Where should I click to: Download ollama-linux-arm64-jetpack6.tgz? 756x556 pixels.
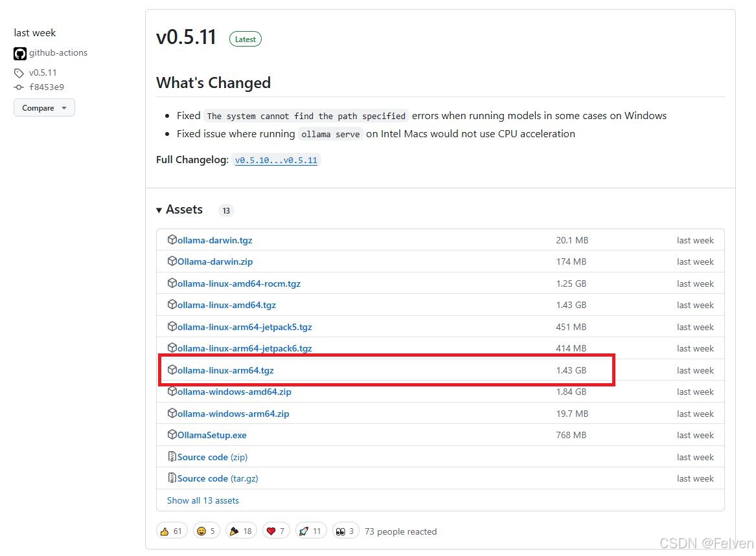(244, 348)
